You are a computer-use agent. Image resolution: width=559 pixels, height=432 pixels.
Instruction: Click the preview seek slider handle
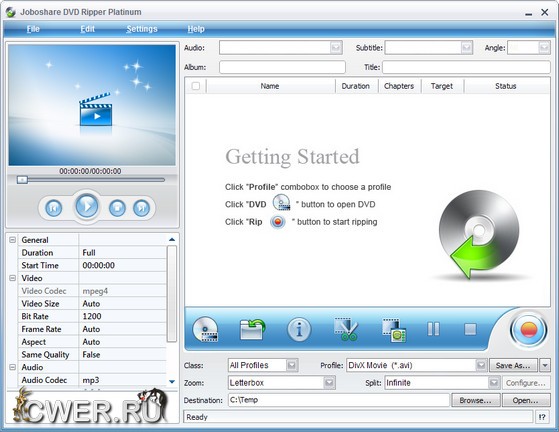[x=22, y=180]
